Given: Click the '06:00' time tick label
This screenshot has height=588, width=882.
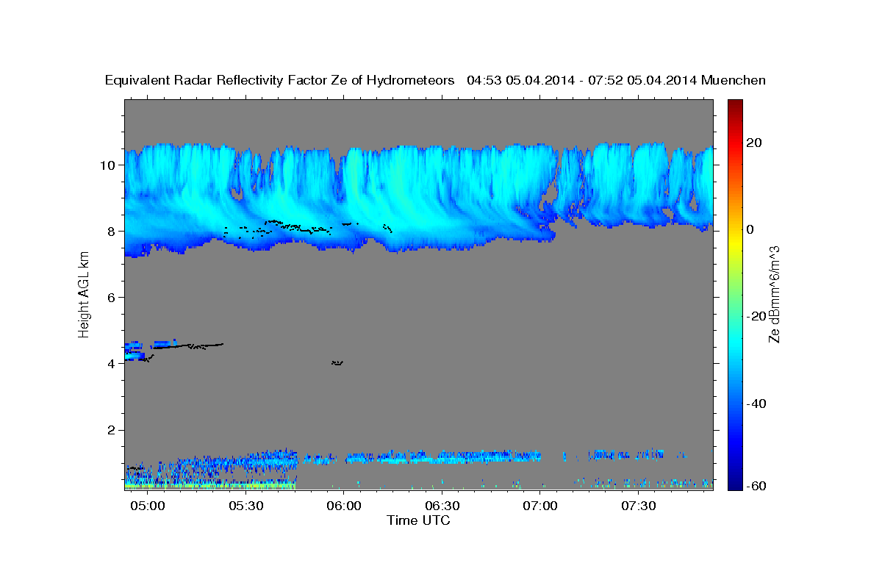Looking at the screenshot, I should click(x=344, y=506).
